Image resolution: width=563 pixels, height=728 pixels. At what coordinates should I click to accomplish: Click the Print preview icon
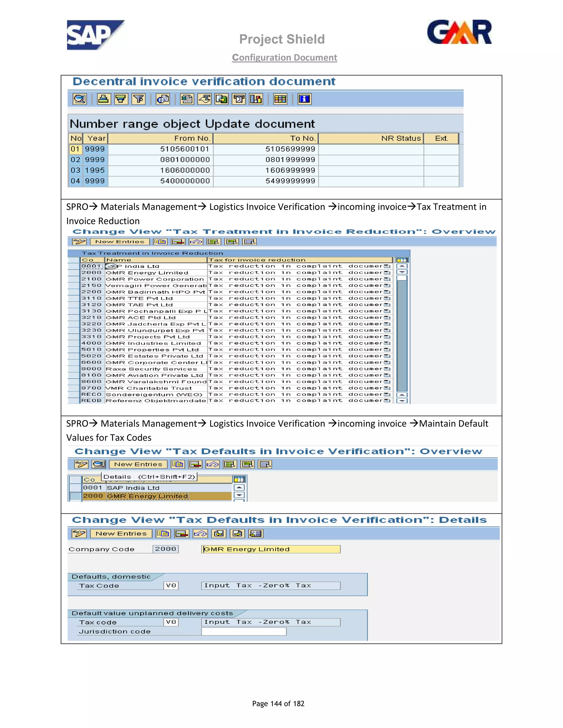point(163,99)
